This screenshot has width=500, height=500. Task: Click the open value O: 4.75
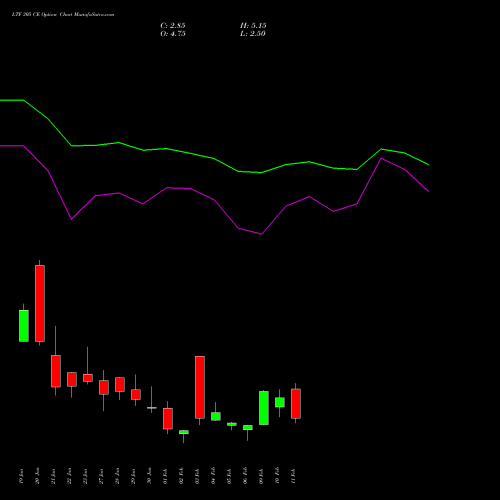(x=173, y=34)
